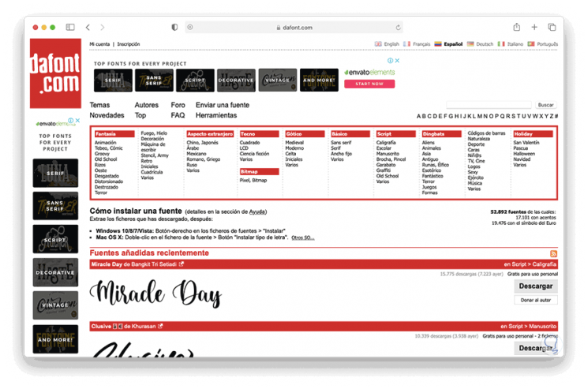The height and width of the screenshot is (389, 588).
Task: Reload the page with refresh icon
Action: 398,28
